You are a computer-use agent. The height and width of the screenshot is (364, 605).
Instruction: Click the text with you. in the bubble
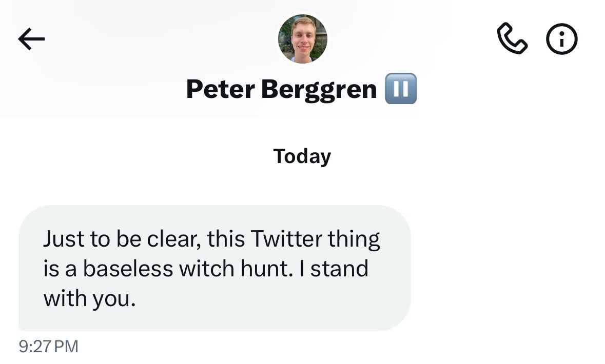pos(89,299)
